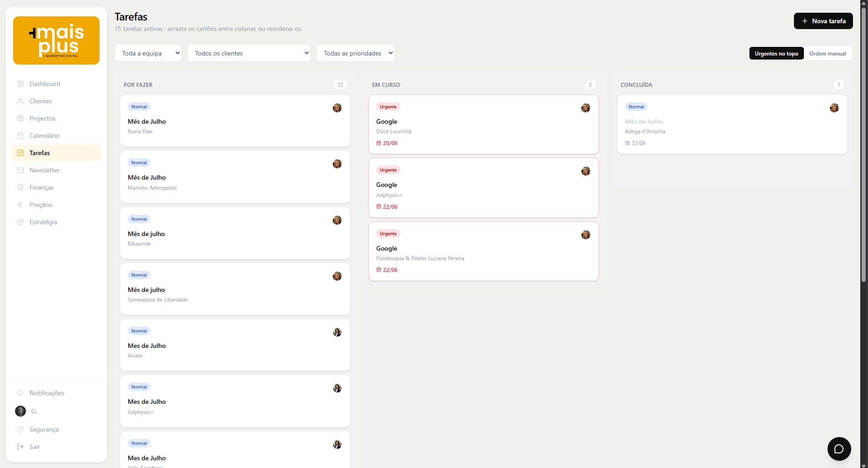The height and width of the screenshot is (468, 868).
Task: Click assignee avatar on Ribasmile card
Action: click(337, 220)
